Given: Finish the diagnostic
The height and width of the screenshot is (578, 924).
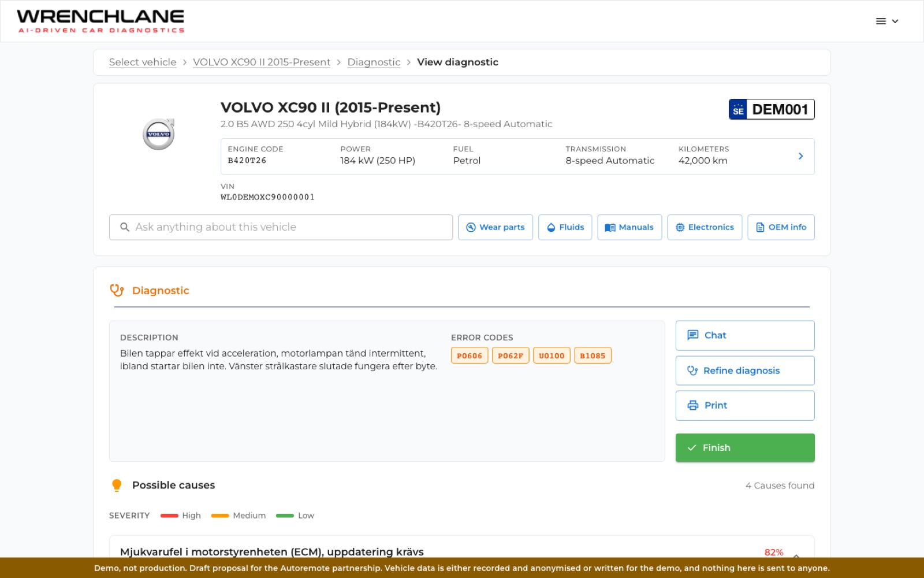Looking at the screenshot, I should pos(745,447).
